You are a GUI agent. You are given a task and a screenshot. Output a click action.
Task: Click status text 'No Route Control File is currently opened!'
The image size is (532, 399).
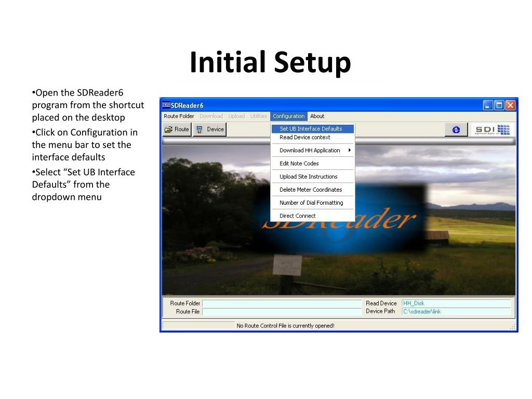click(285, 326)
